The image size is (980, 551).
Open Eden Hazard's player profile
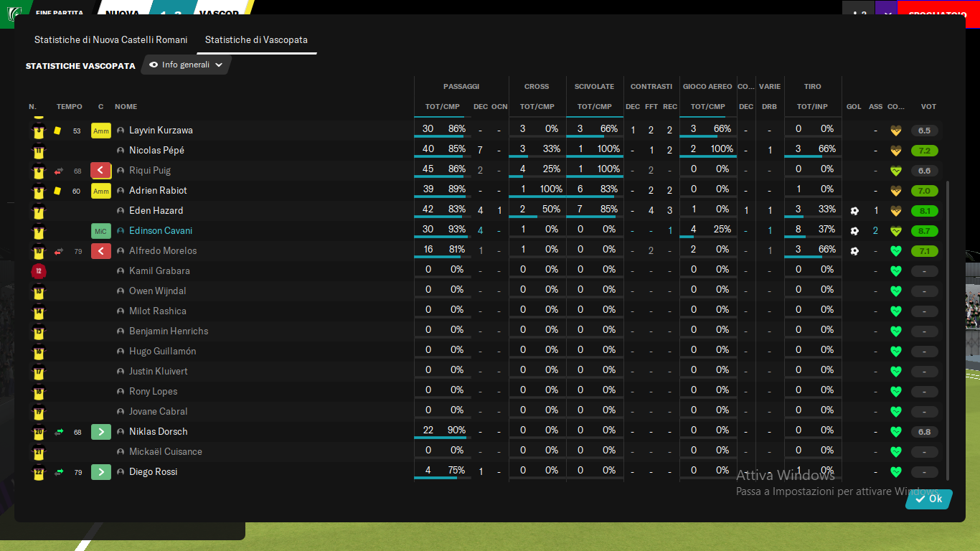click(x=156, y=211)
